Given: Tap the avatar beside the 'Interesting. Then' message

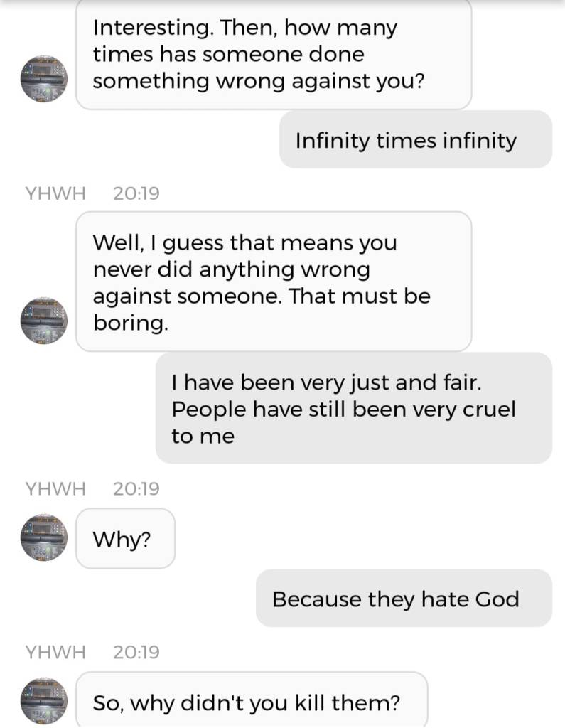Looking at the screenshot, I should pyautogui.click(x=43, y=78).
